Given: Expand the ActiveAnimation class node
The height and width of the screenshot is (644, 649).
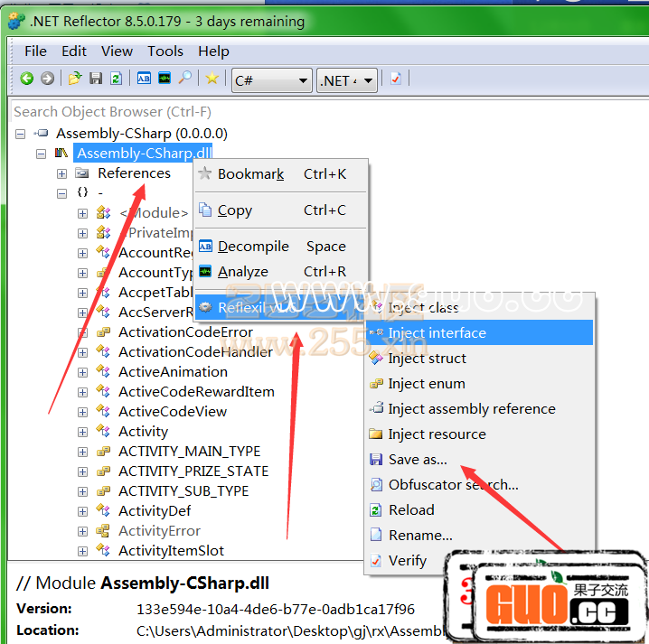Looking at the screenshot, I should 82,372.
